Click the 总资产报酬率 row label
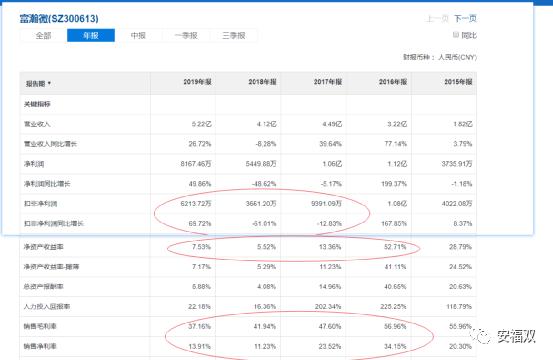The height and width of the screenshot is (360, 553). point(43,287)
